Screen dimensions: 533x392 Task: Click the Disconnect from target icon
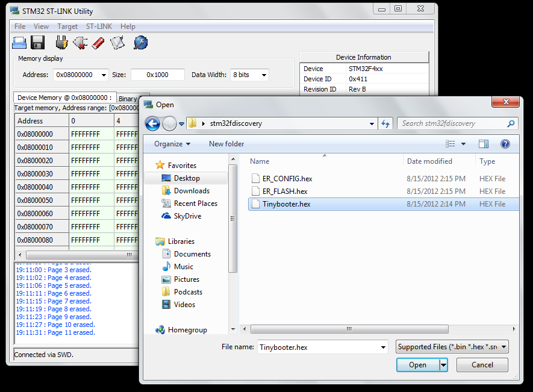click(80, 43)
